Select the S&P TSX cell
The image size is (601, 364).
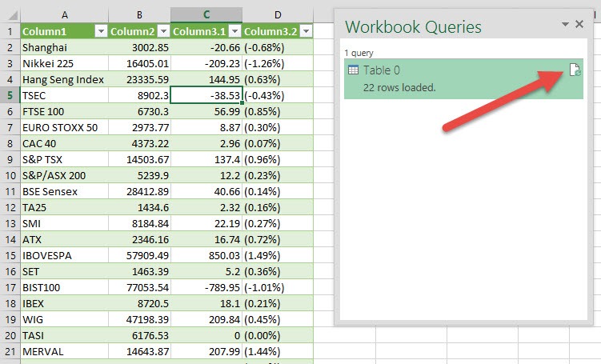[64, 159]
